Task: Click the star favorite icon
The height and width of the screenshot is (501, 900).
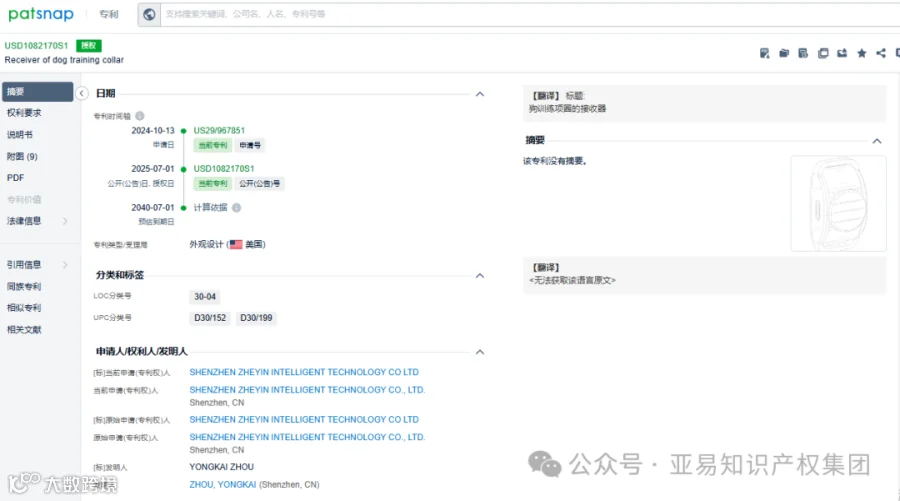Action: click(x=862, y=53)
